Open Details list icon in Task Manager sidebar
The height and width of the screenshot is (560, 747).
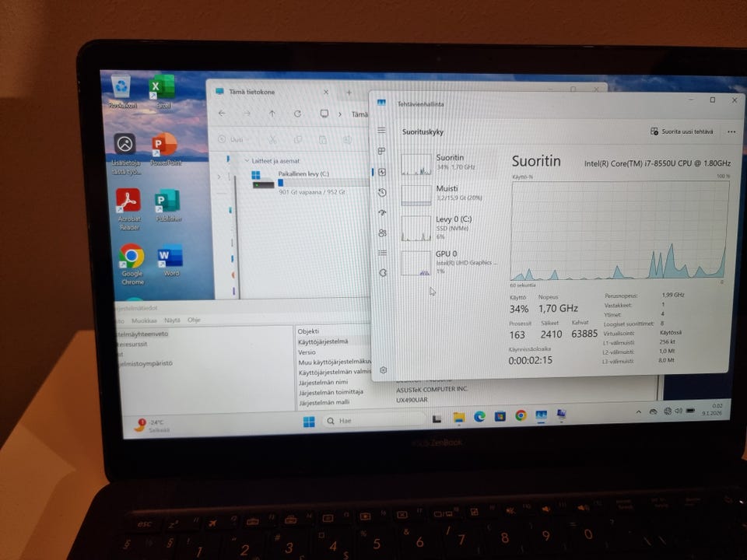point(382,253)
